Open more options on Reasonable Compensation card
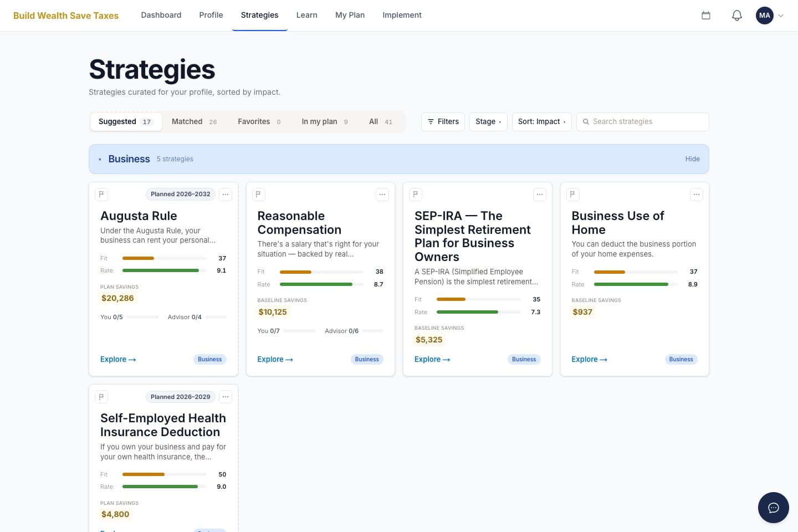Screen dimensions: 798x532 click(x=382, y=195)
